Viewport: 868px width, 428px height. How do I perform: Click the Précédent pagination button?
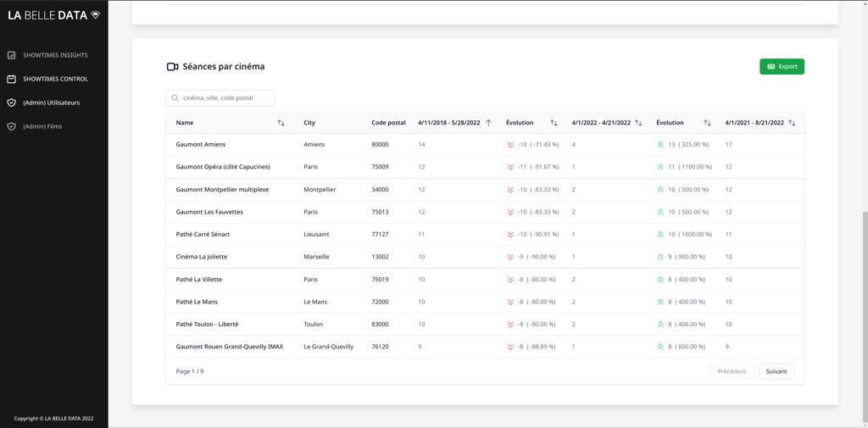coord(732,371)
